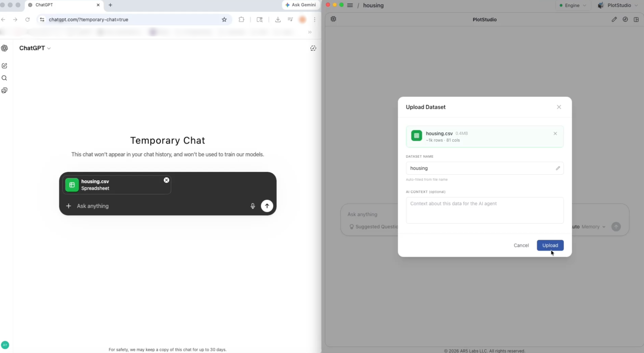This screenshot has height=353, width=644.
Task: Open the PlotStudio hamburger menu
Action: point(350,5)
